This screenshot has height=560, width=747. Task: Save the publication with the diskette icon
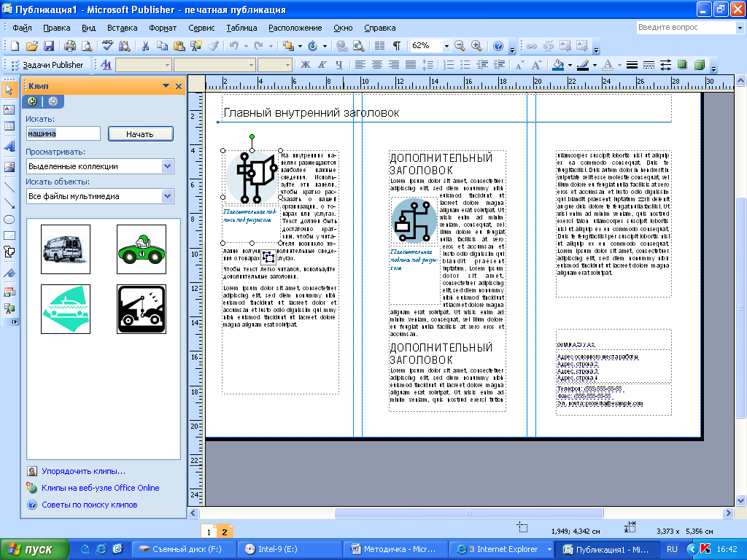click(49, 46)
